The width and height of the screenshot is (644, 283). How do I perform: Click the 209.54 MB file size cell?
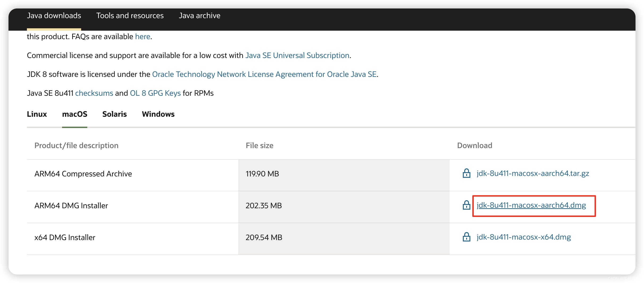click(x=264, y=237)
